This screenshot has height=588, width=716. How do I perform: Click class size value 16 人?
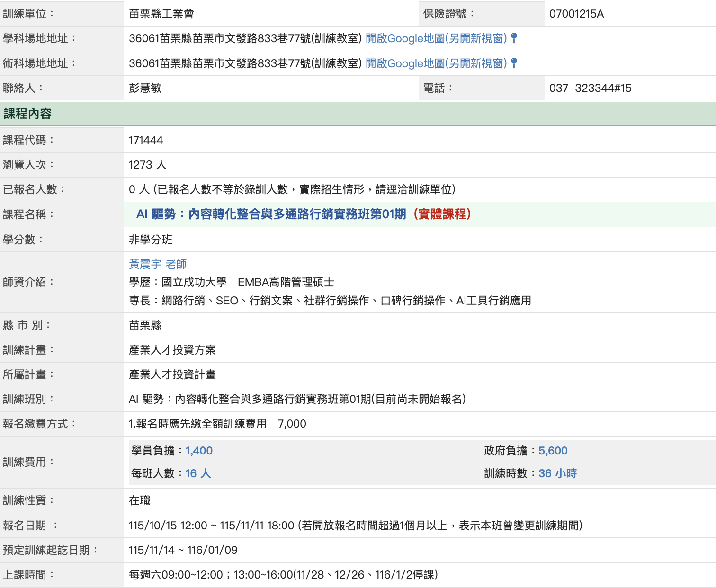click(198, 473)
